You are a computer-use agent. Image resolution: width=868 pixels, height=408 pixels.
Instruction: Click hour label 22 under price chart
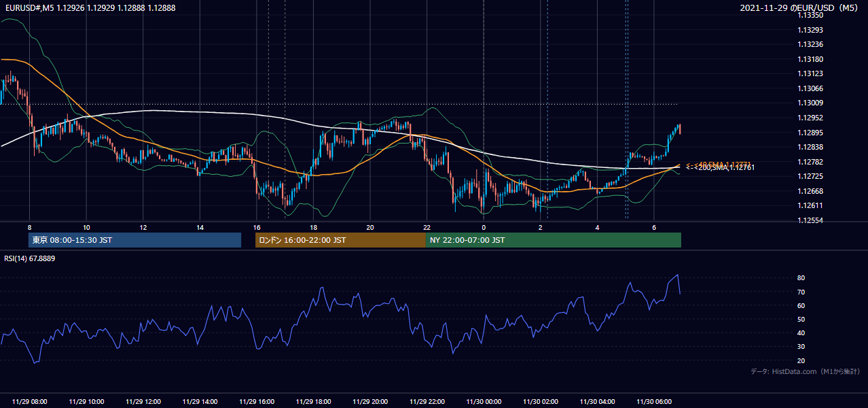(427, 227)
